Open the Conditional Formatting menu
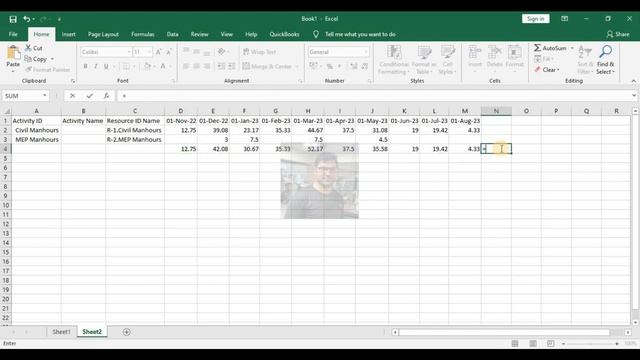Screen dimensions: 640x360 393,60
